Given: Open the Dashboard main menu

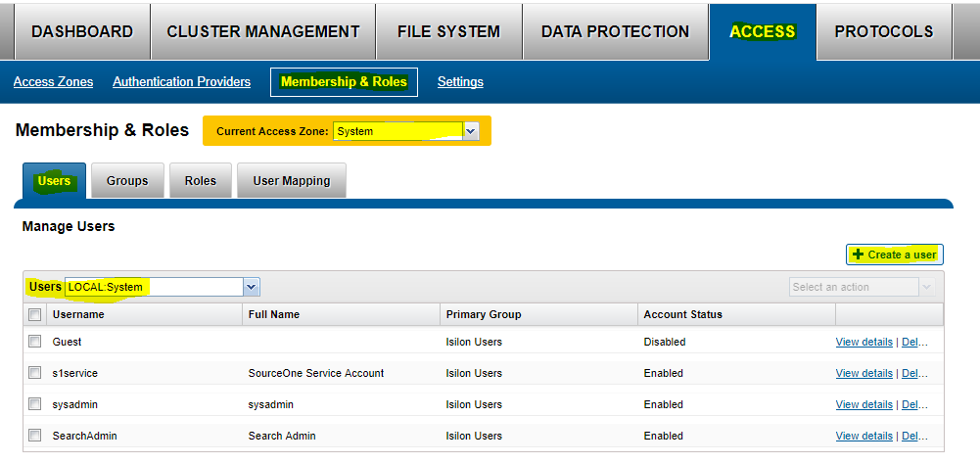Looking at the screenshot, I should point(82,31).
